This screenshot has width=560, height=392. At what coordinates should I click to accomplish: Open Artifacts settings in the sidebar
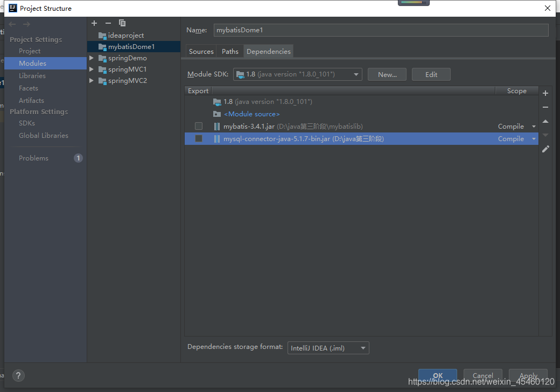coord(31,101)
